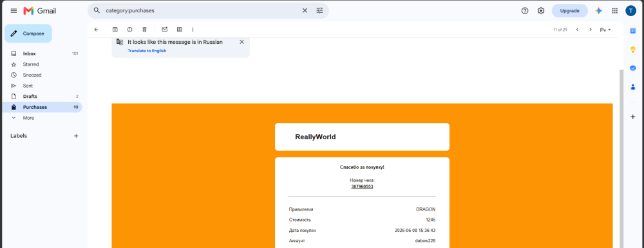Open Google Calendar side panel
This screenshot has height=248, width=644.
coord(633,31)
